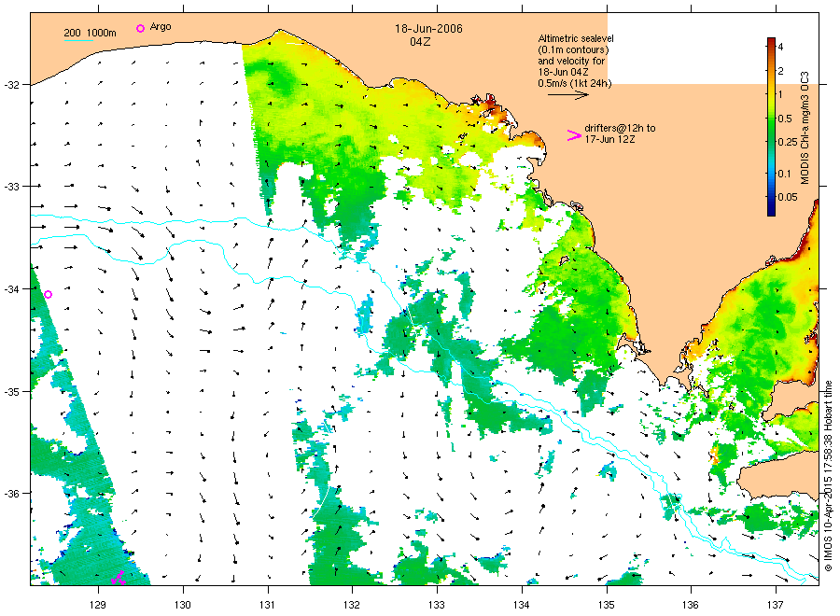Viewport: 840px width, 616px height.
Task: Click the longitude label '132'
Action: (352, 605)
